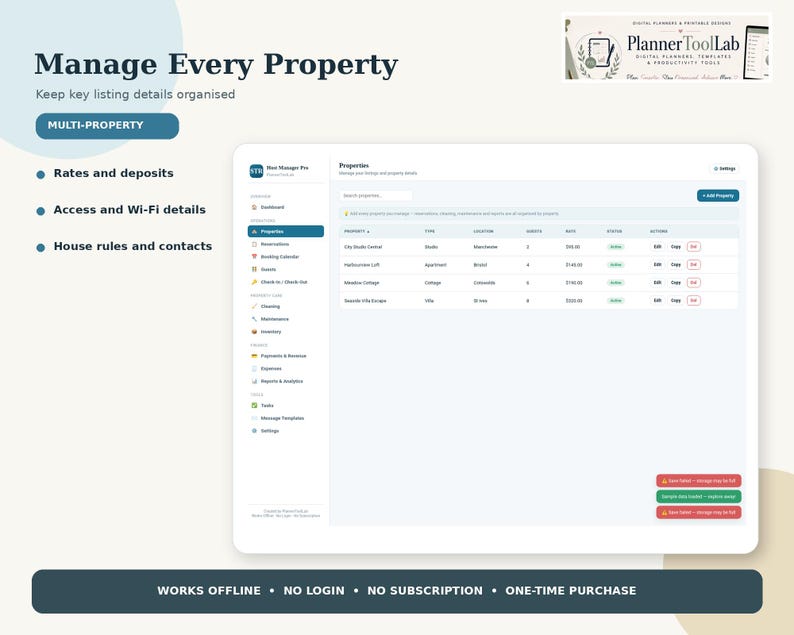Image resolution: width=794 pixels, height=635 pixels.
Task: Delete the Harbourview Loft property
Action: (x=694, y=264)
